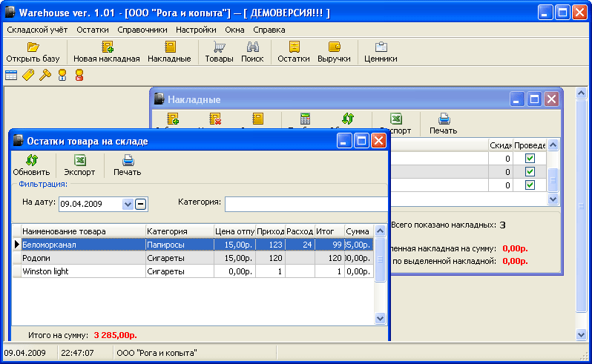Open Ценники price tags
Image resolution: width=592 pixels, height=364 pixels.
pyautogui.click(x=381, y=52)
